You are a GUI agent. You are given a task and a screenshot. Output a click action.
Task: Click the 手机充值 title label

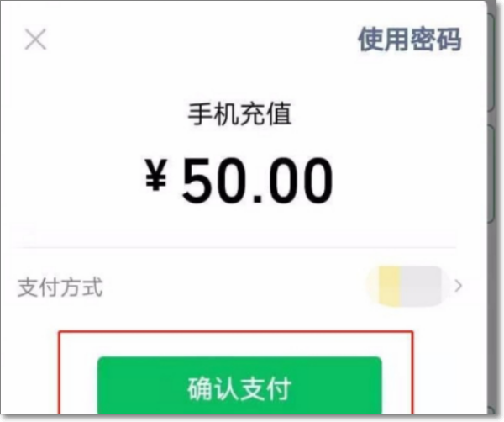tap(239, 113)
